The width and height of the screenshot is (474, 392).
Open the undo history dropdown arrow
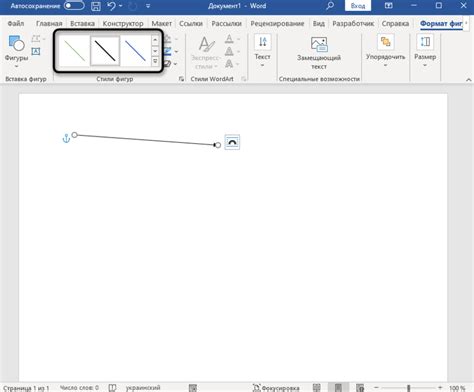(121, 6)
